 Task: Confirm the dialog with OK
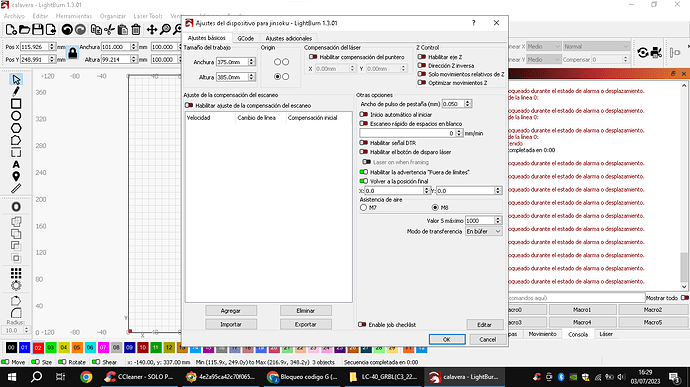(447, 339)
